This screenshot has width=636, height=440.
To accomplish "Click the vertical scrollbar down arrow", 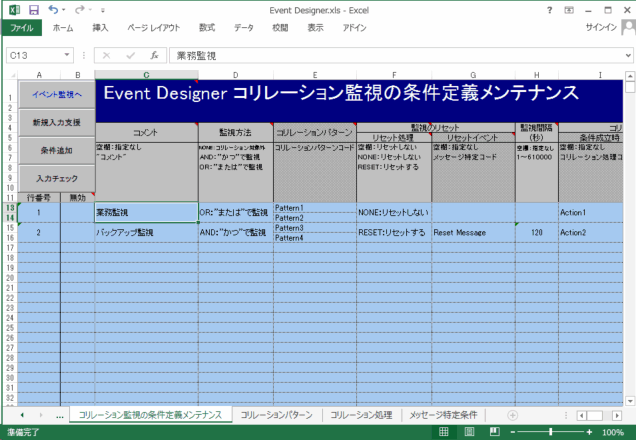I will click(x=630, y=401).
